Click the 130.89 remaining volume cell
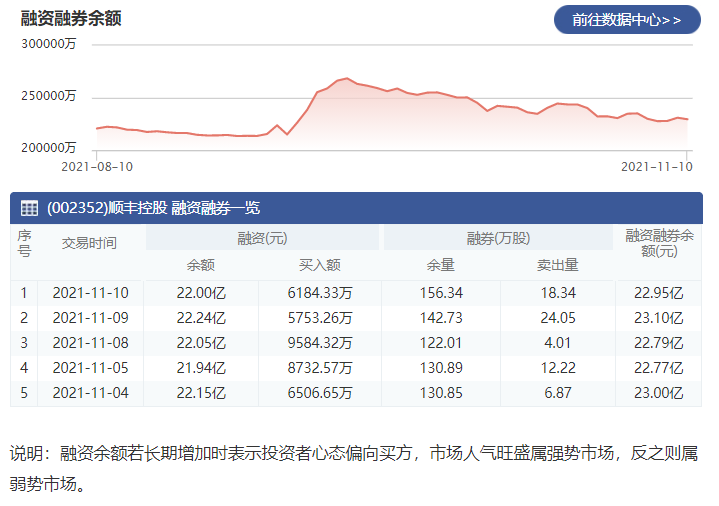The height and width of the screenshot is (506, 719). 441,368
